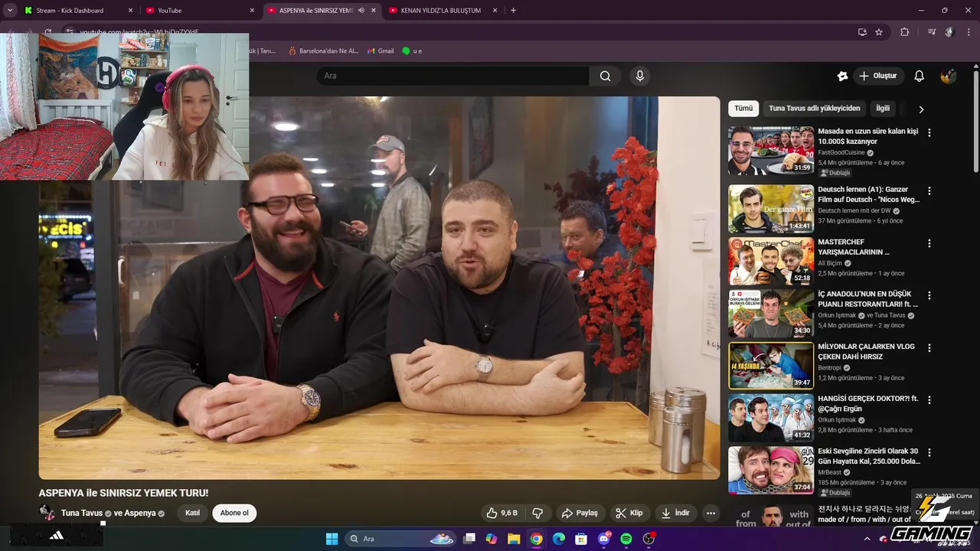Open Windows Start menu
The width and height of the screenshot is (980, 551).
tap(332, 539)
